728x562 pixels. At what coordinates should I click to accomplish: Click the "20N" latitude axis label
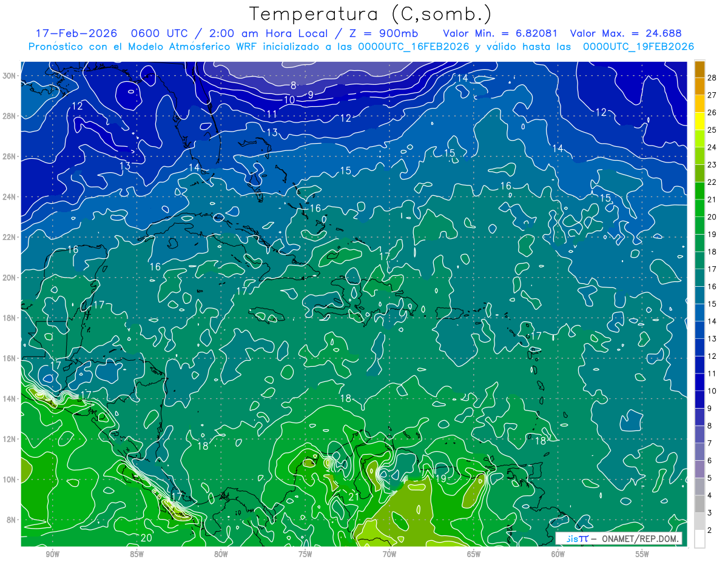[x=10, y=277]
